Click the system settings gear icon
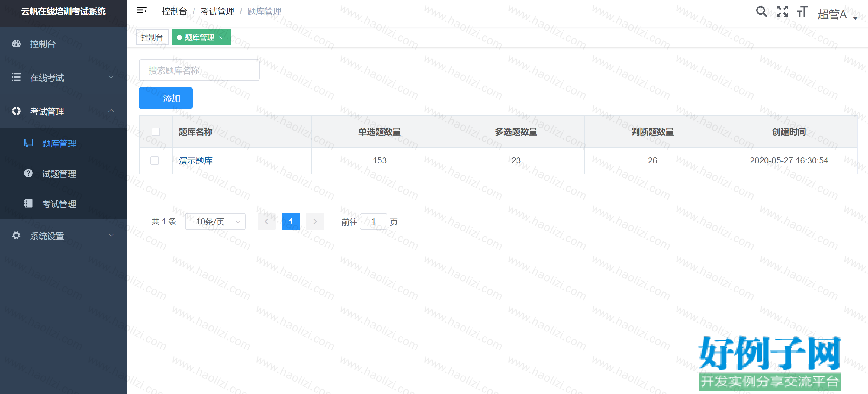 [x=16, y=235]
